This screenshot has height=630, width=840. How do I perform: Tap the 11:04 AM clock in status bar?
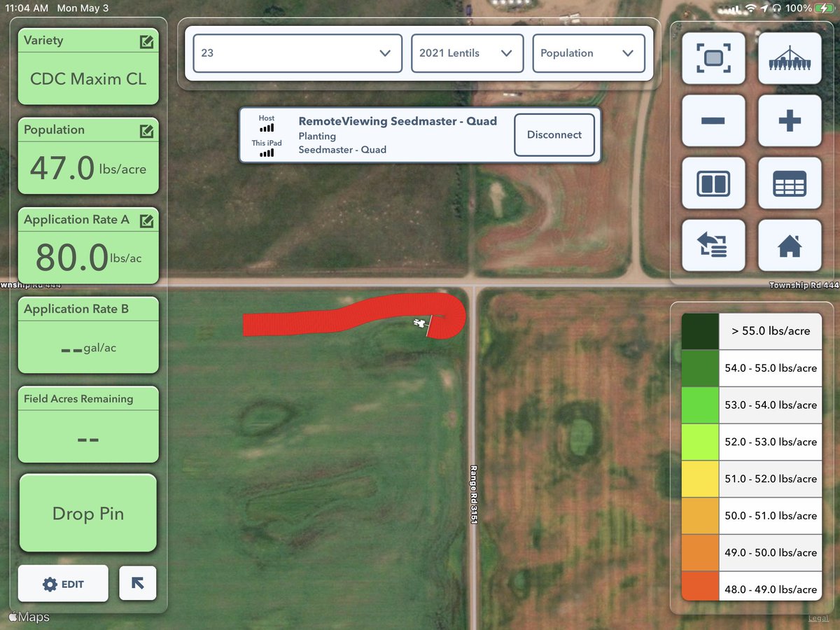27,8
